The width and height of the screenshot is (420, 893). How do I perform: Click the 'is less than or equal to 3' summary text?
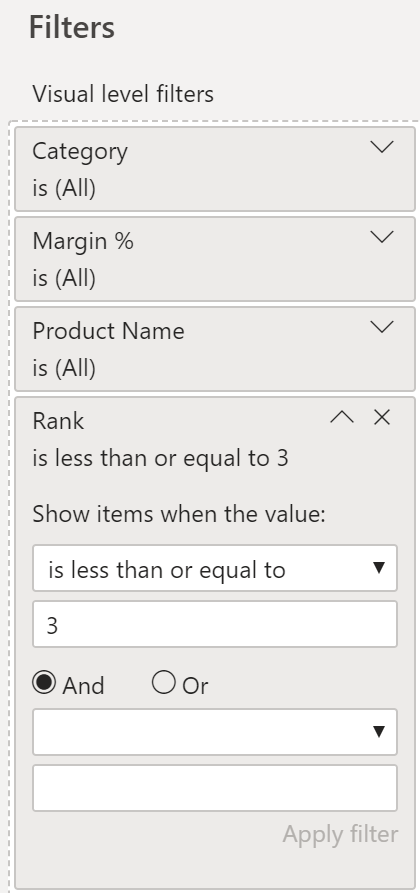pyautogui.click(x=160, y=458)
